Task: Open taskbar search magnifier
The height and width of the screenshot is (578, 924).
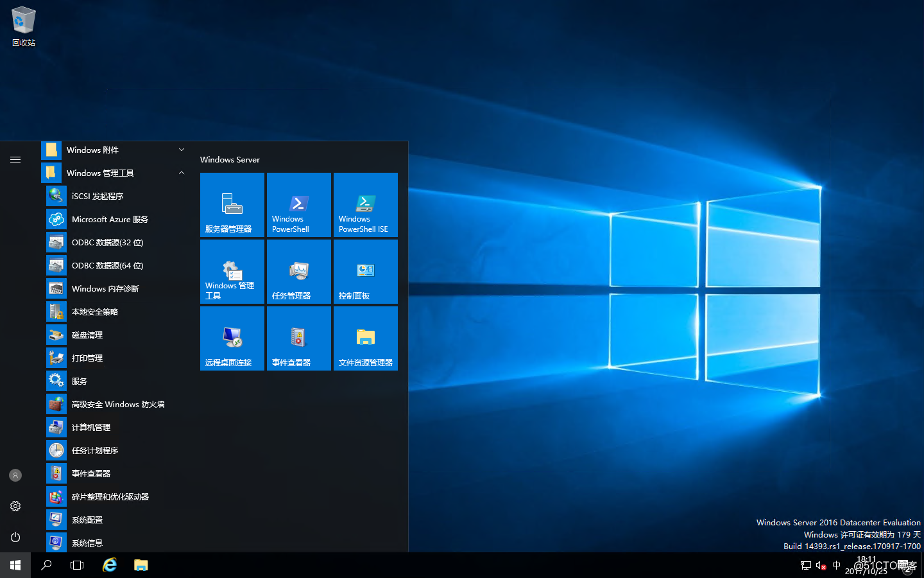Action: (x=46, y=565)
